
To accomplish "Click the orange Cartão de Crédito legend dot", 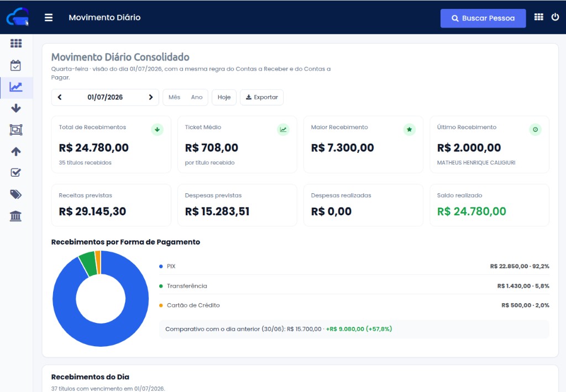I will 161,305.
